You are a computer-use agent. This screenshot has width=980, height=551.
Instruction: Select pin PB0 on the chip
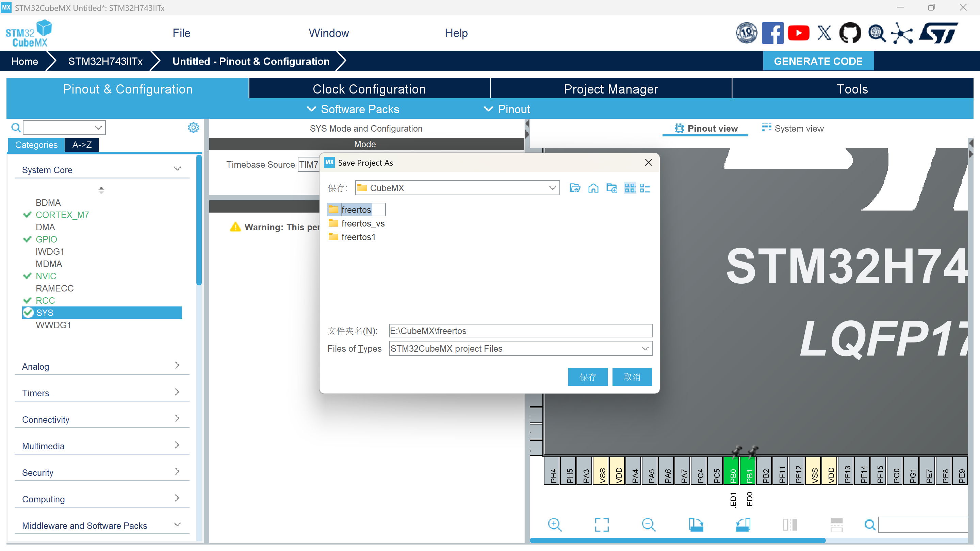[732, 471]
